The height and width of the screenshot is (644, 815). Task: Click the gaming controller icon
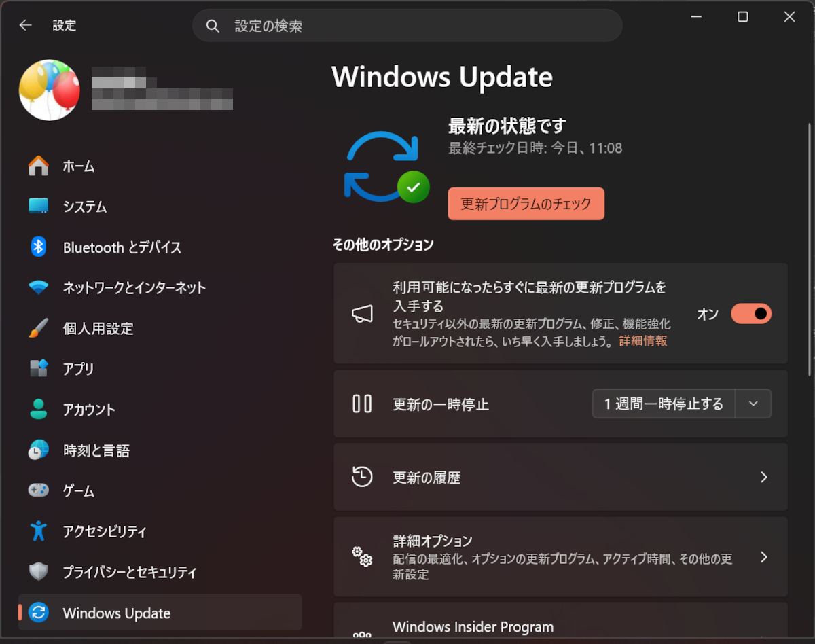pos(39,490)
